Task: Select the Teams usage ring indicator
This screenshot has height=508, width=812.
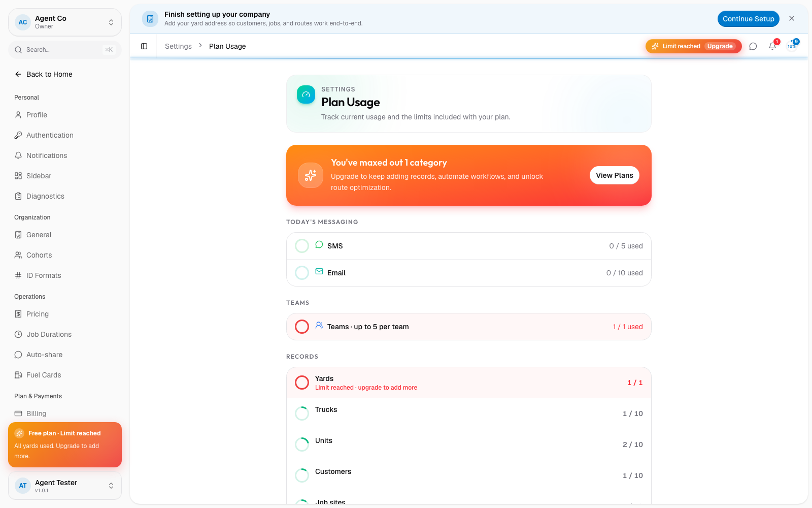Action: [x=302, y=327]
